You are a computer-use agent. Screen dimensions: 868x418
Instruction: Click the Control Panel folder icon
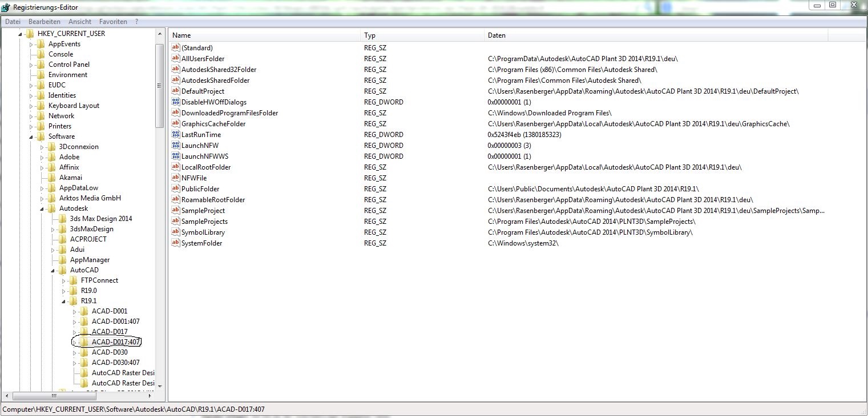point(41,65)
